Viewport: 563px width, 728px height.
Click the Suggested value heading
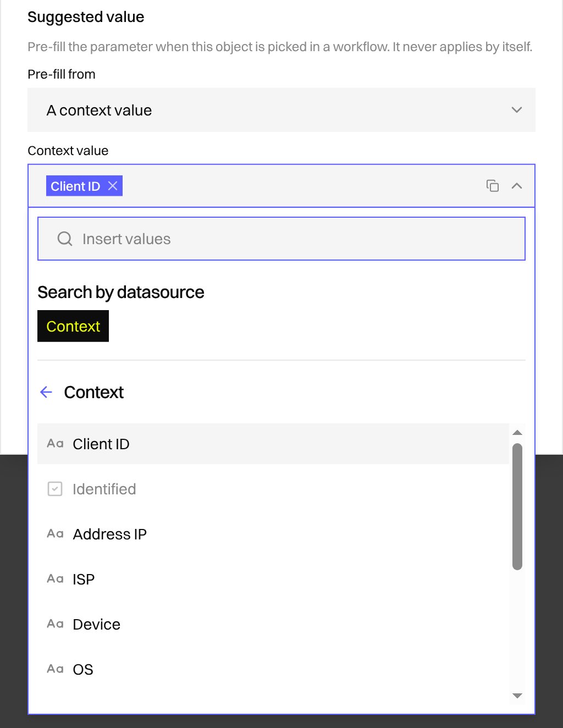pyautogui.click(x=86, y=17)
